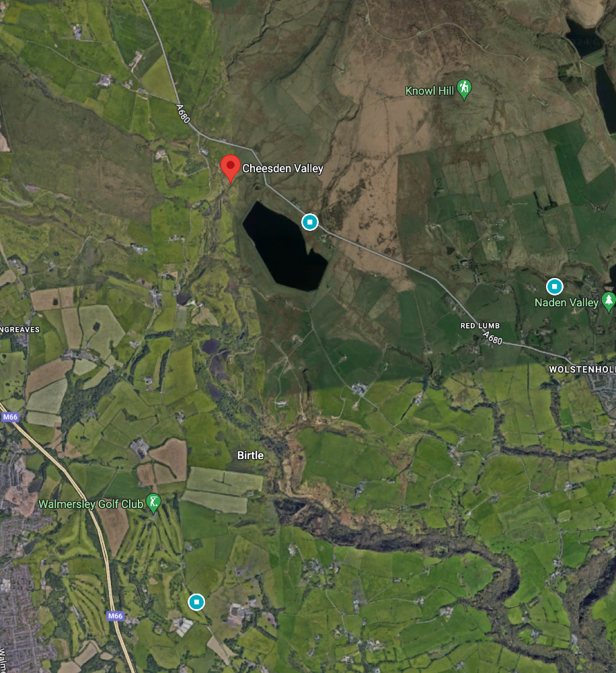The width and height of the screenshot is (616, 673).
Task: Click the dark reservoir below Cheesden Valley
Action: [285, 246]
